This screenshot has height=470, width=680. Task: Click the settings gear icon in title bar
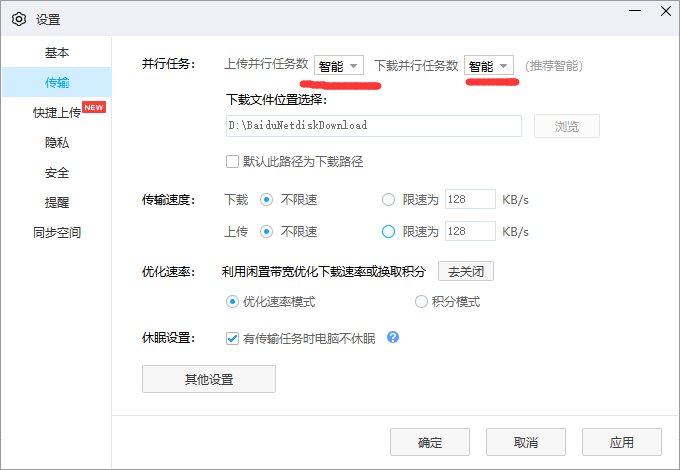(19, 19)
